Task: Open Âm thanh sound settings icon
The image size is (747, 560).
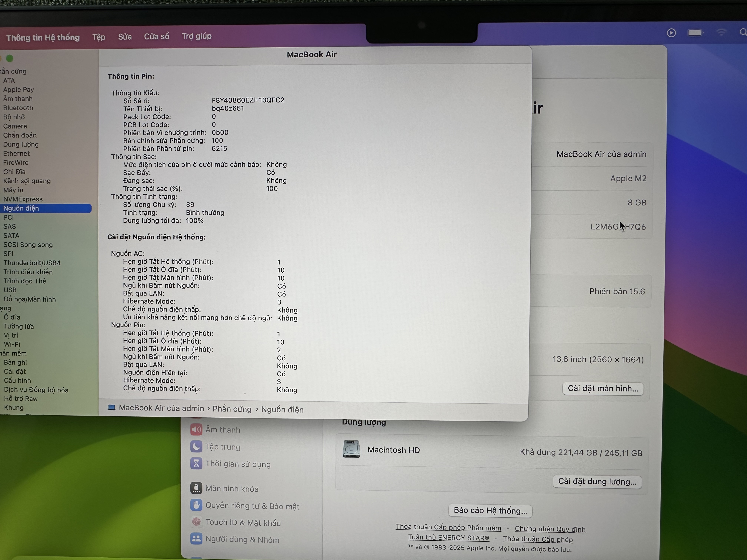Action: [196, 429]
